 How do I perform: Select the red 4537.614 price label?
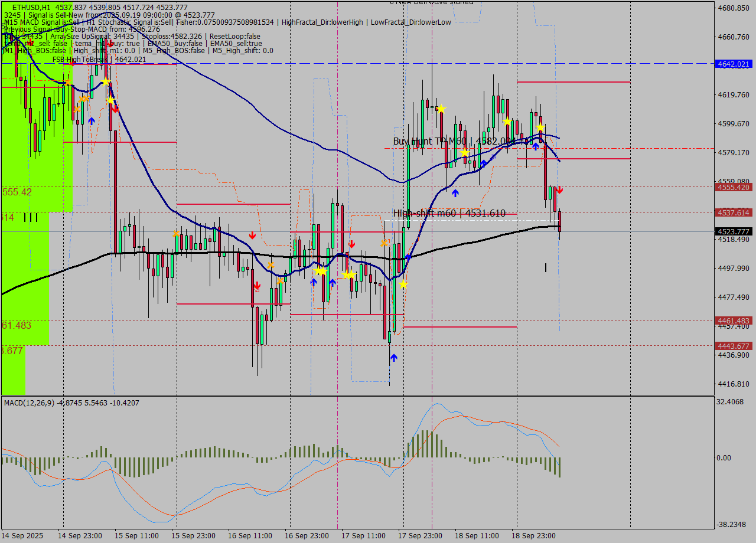pyautogui.click(x=733, y=212)
